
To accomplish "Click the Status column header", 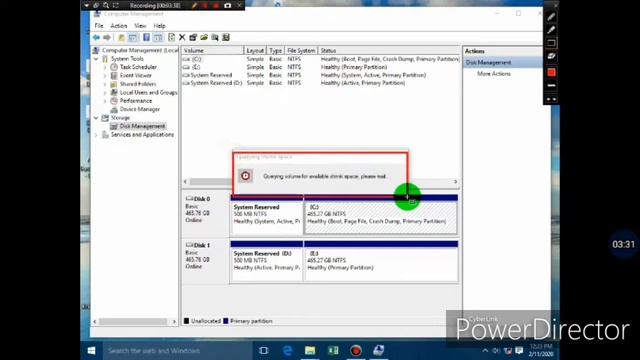I will tap(389, 51).
